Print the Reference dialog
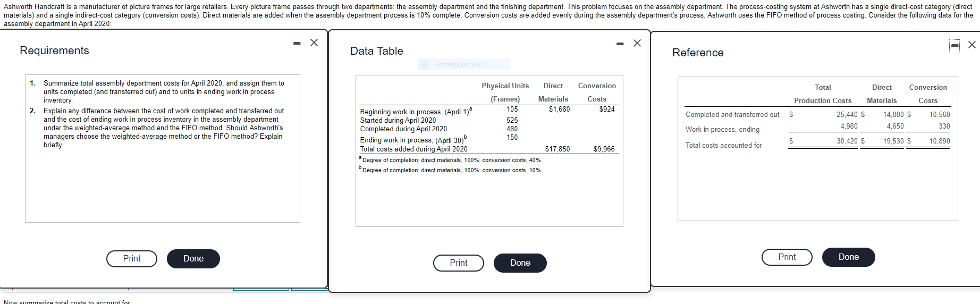980x304 pixels. [787, 257]
